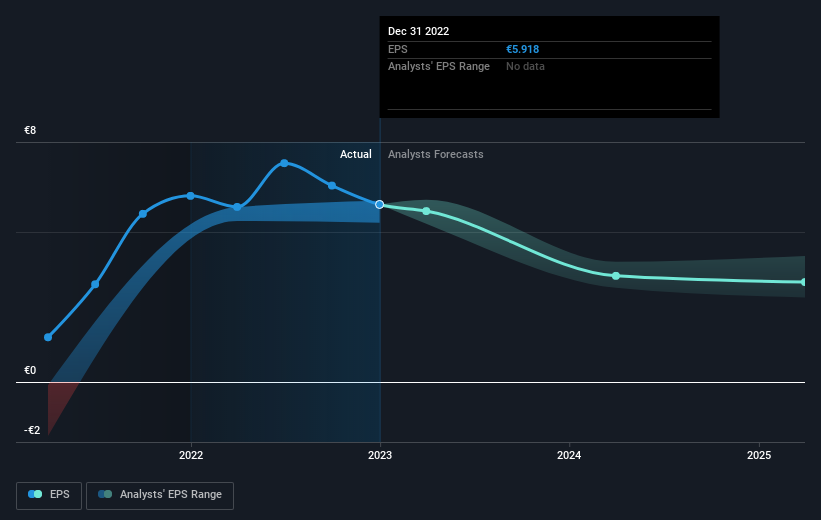This screenshot has height=520, width=821.
Task: Click the 'Dec 31 2022' tooltip date
Action: pos(418,31)
